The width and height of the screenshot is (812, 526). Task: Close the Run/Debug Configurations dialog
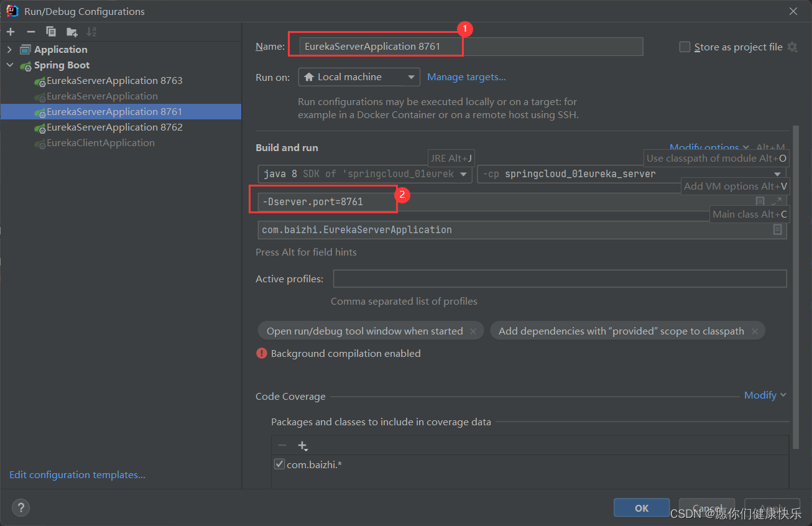click(793, 11)
